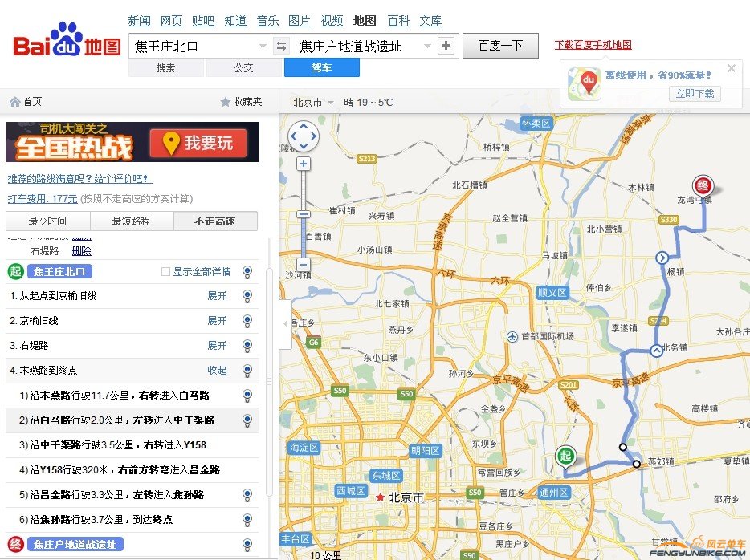
Task: Switch route preference to 最少时间
Action: coord(47,221)
